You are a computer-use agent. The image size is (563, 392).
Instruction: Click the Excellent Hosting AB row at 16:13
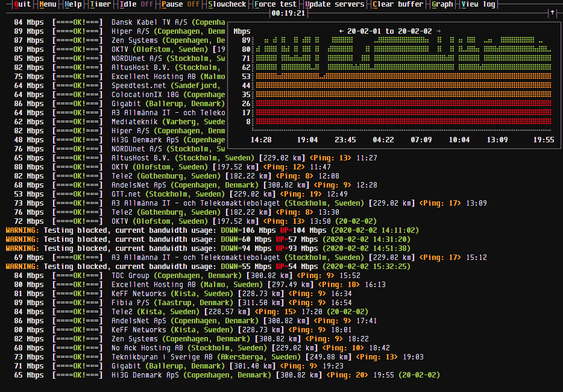click(200, 285)
